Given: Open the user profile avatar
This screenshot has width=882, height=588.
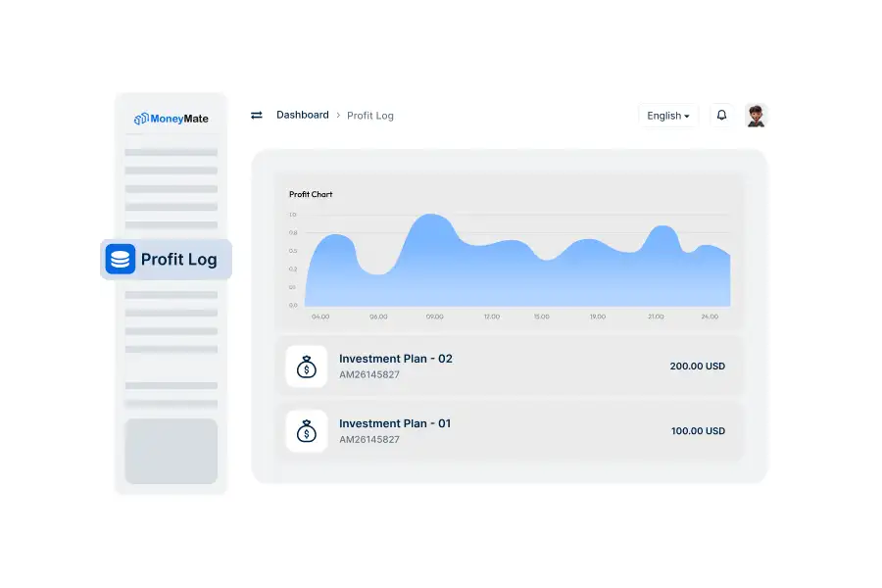Looking at the screenshot, I should (x=756, y=116).
